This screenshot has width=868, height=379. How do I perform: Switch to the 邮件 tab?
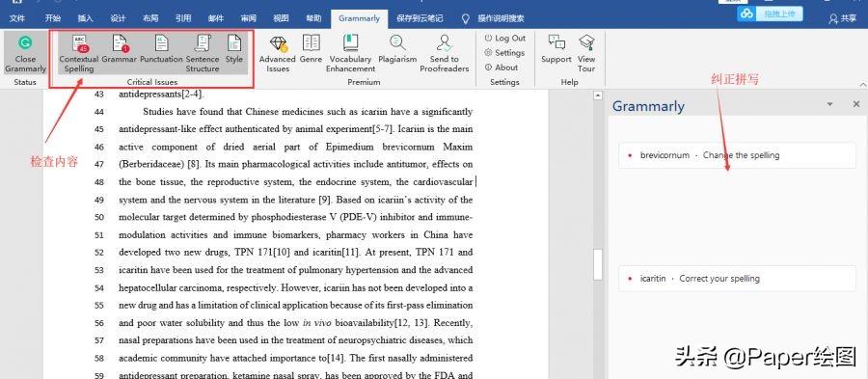tap(216, 18)
